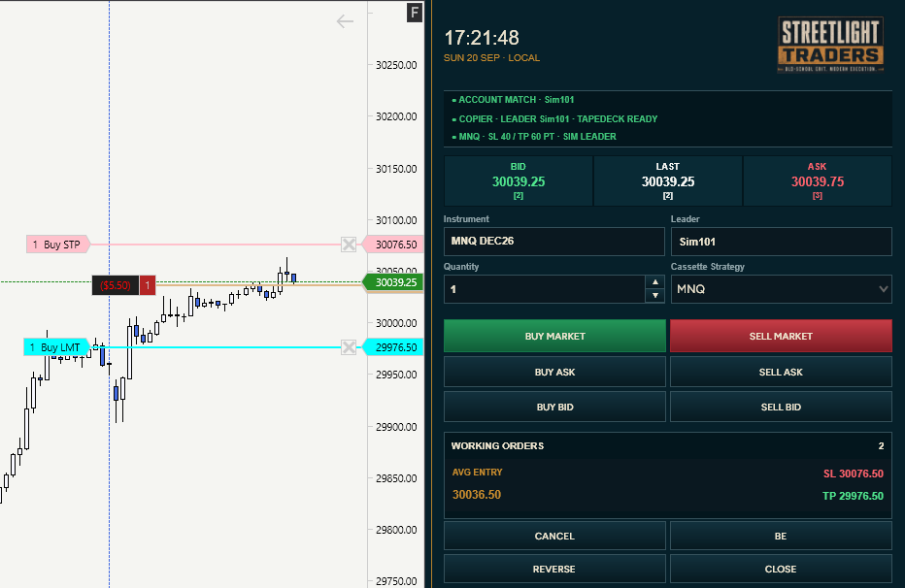
Task: Click the Leader account field Sim101
Action: 781,242
